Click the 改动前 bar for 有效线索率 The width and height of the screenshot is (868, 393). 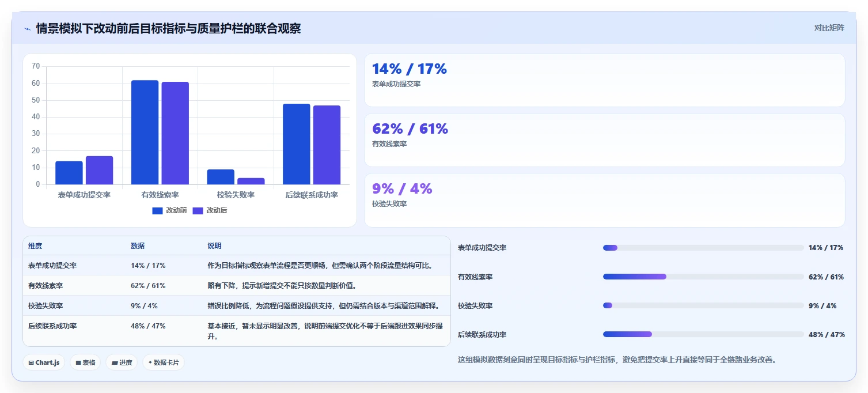tap(145, 133)
